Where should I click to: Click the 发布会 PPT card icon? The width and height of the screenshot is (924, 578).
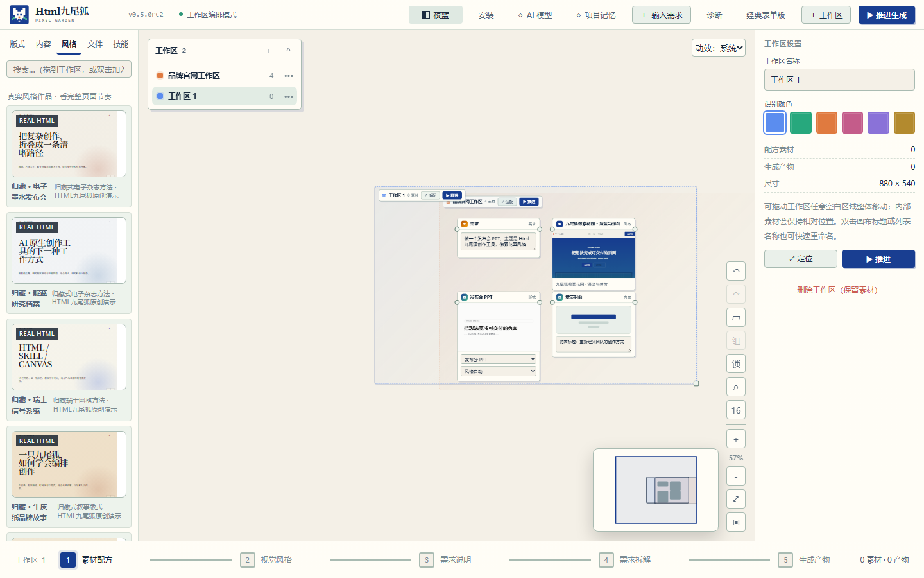tap(465, 297)
